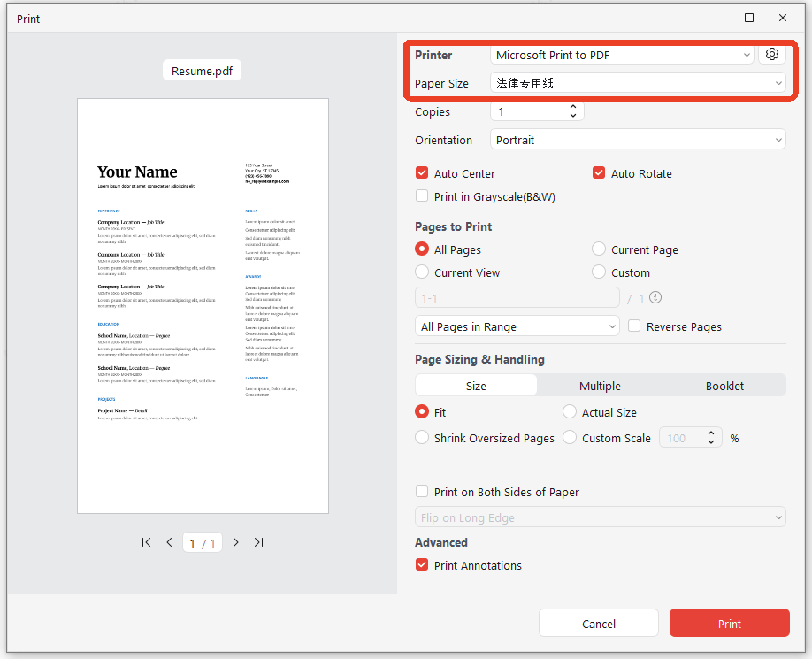Click the Pages to Print heading
Screen dimensions: 812x659
[x=453, y=226]
